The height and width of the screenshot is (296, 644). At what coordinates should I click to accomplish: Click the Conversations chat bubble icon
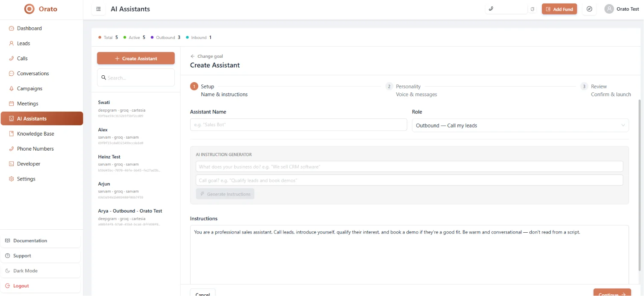pyautogui.click(x=12, y=73)
